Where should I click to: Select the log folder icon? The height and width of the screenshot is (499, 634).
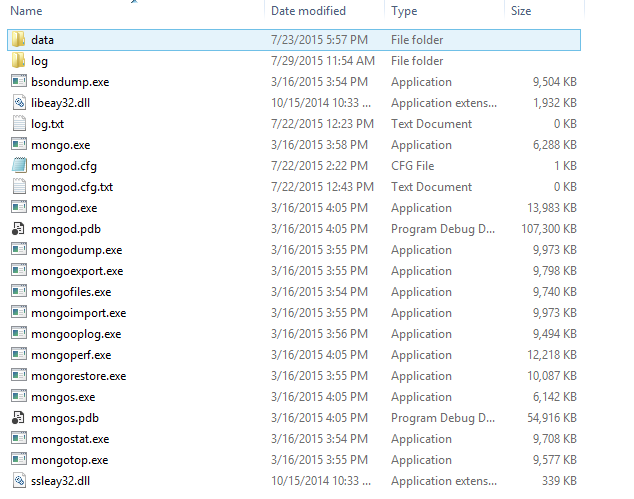[19, 61]
